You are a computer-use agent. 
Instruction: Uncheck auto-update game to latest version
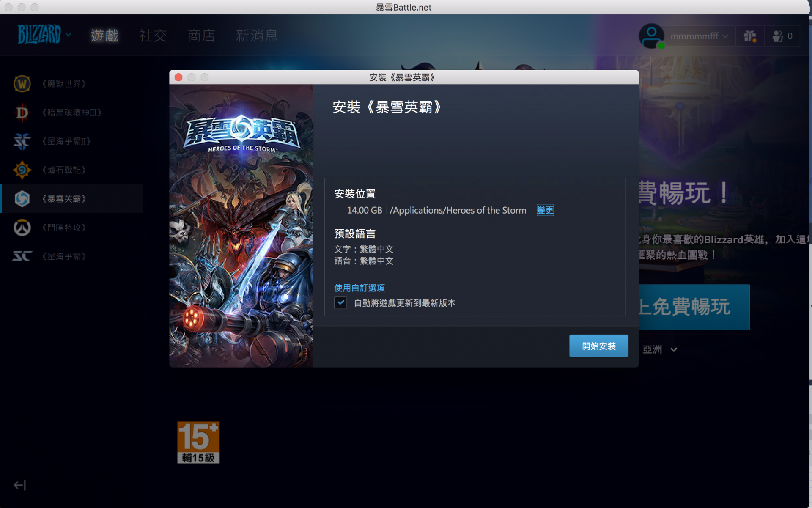pyautogui.click(x=340, y=303)
